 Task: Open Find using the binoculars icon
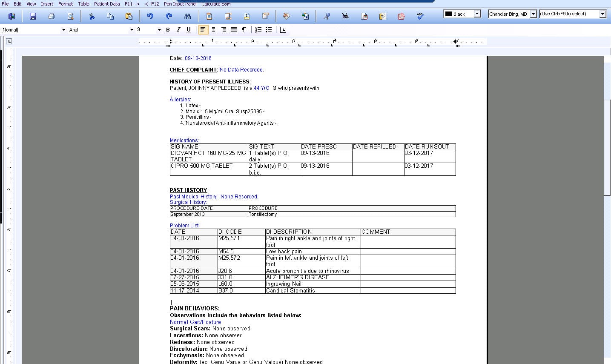(188, 16)
